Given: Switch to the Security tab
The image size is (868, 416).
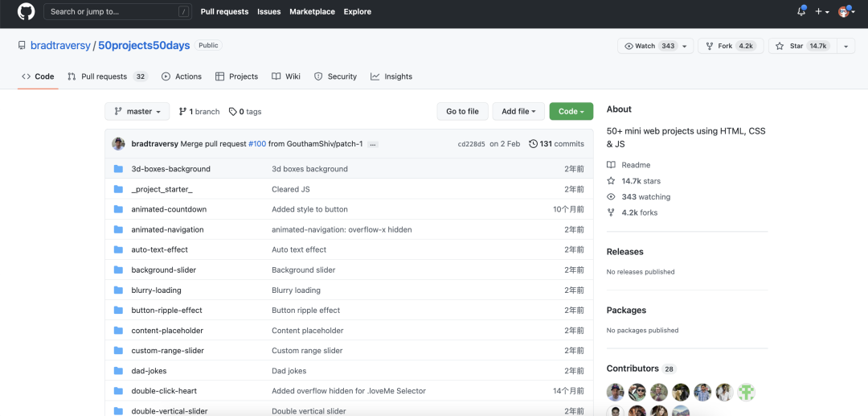Looking at the screenshot, I should coord(335,76).
